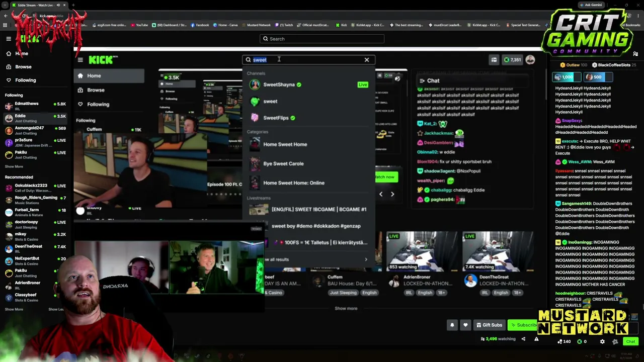This screenshot has height=362, width=644.
Task: Select Home Sweet Home: Online category
Action: [308, 183]
